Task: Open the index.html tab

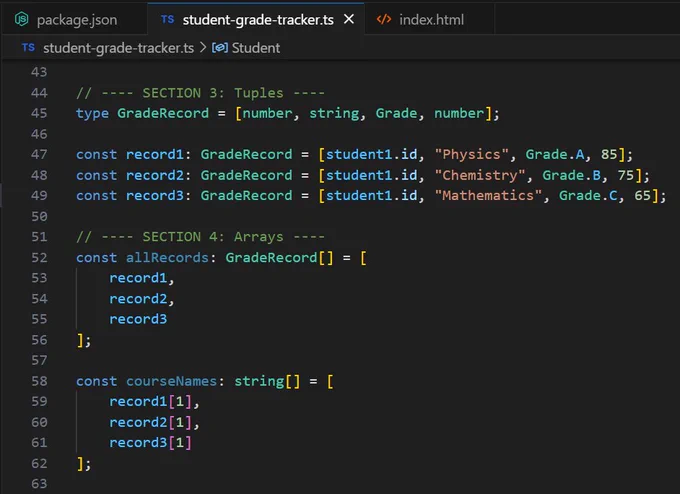Action: (429, 20)
